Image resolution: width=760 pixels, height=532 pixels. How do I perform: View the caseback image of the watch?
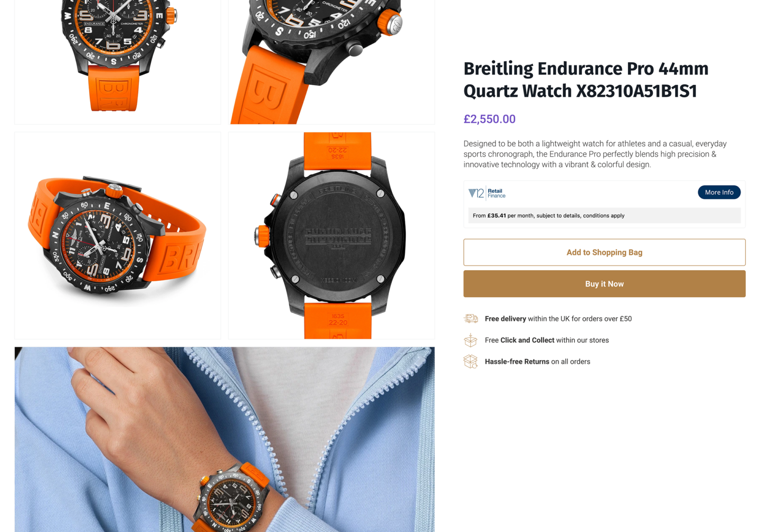coord(331,235)
